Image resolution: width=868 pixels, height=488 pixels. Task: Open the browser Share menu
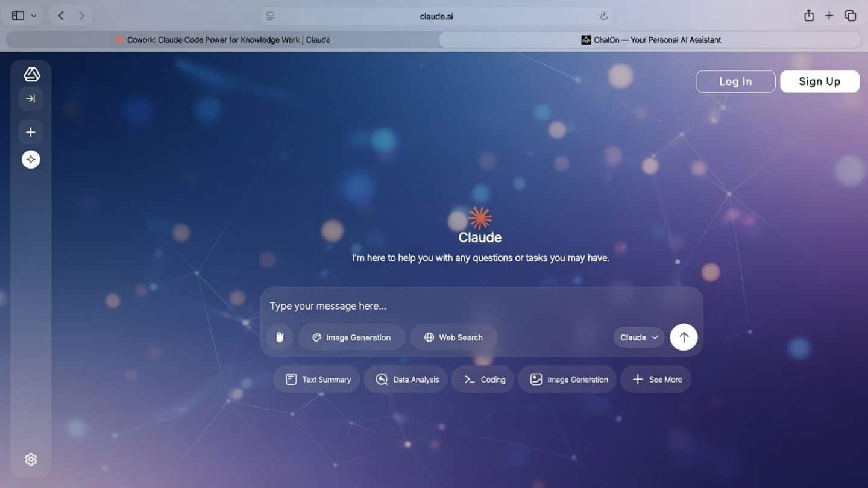tap(809, 16)
